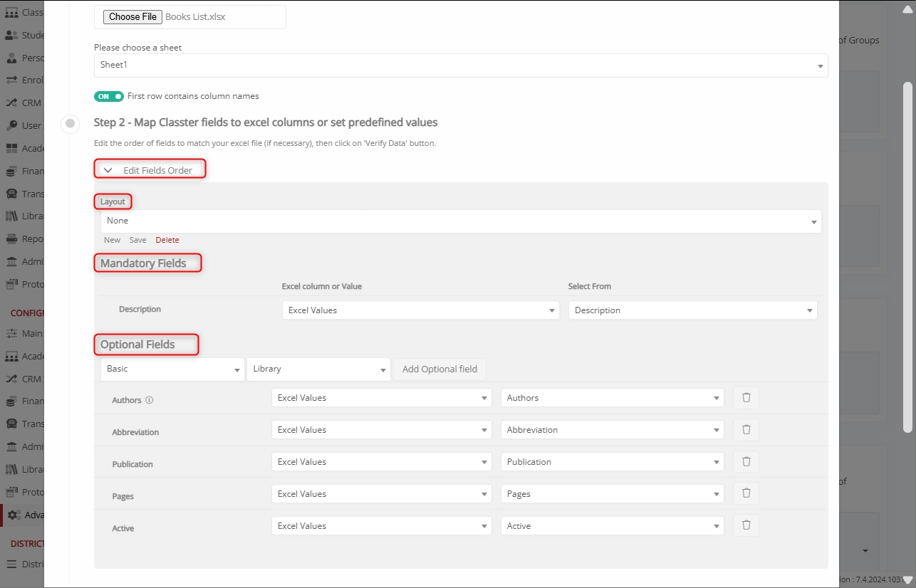Remove the Abbreviation row with trash icon
The image size is (916, 588).
coord(746,430)
